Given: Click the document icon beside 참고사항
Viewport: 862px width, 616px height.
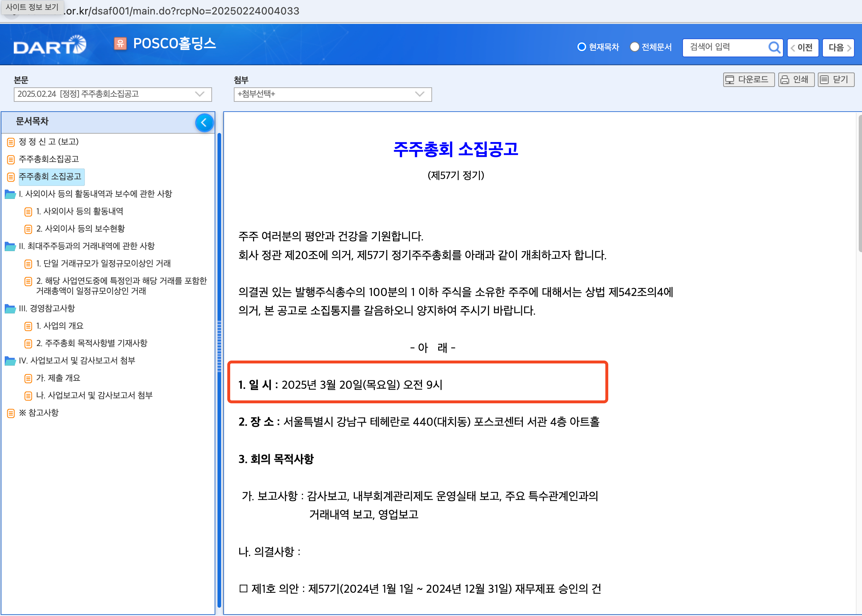Looking at the screenshot, I should [x=11, y=413].
